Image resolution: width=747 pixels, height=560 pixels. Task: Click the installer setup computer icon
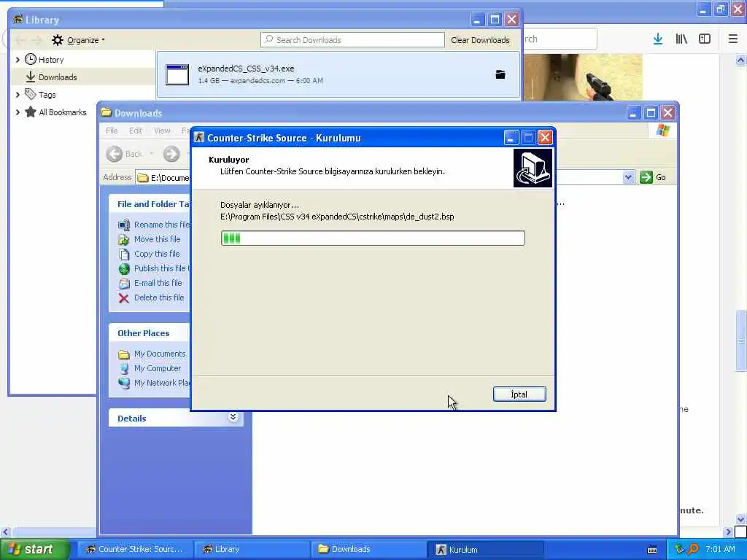pos(533,168)
